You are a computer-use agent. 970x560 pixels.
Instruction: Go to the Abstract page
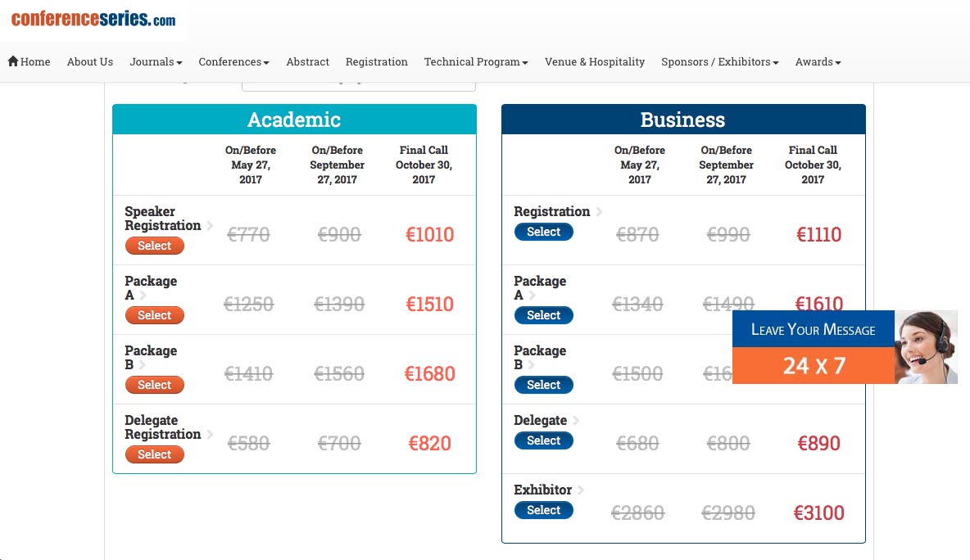click(307, 61)
